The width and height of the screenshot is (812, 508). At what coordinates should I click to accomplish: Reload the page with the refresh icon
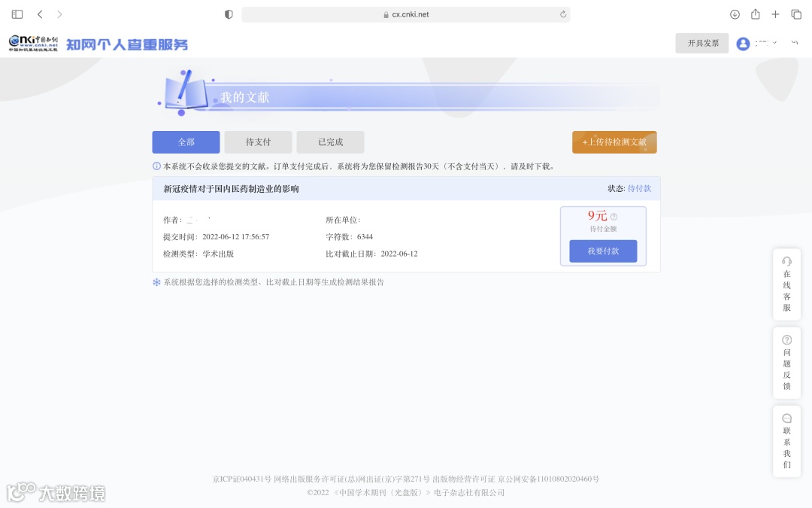point(563,14)
